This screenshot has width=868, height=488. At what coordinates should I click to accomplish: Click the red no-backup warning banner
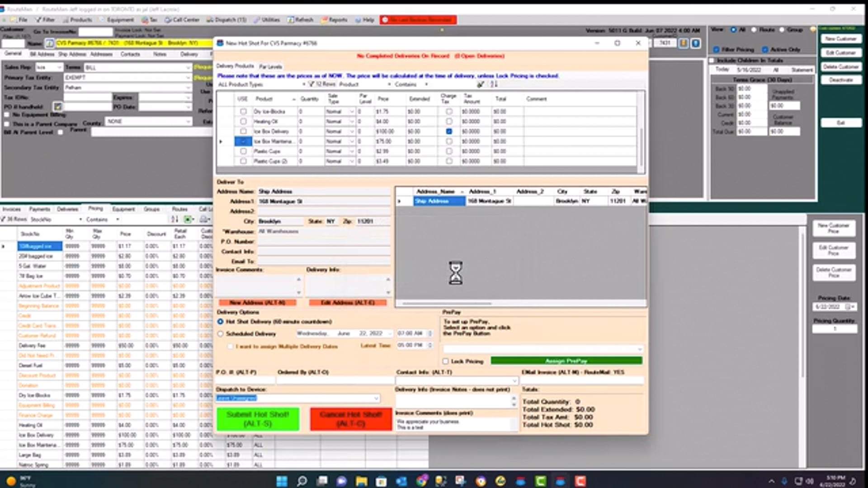click(x=418, y=20)
